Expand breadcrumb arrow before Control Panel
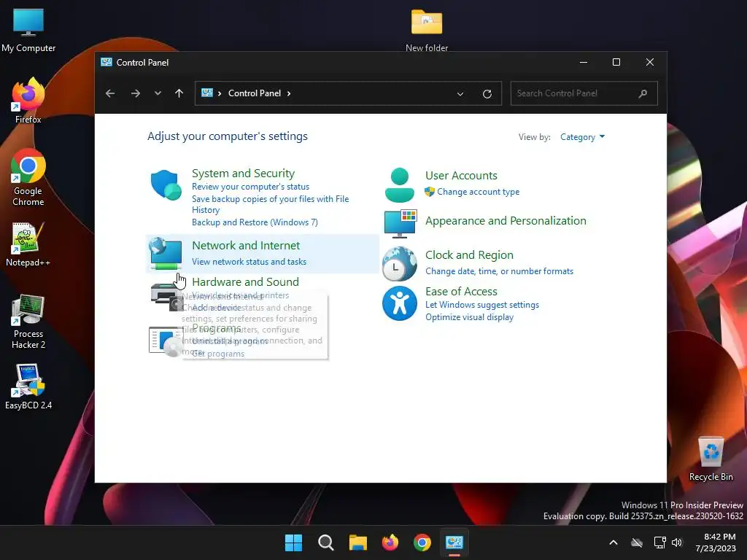Screen dimensions: 747x560 (x=220, y=93)
